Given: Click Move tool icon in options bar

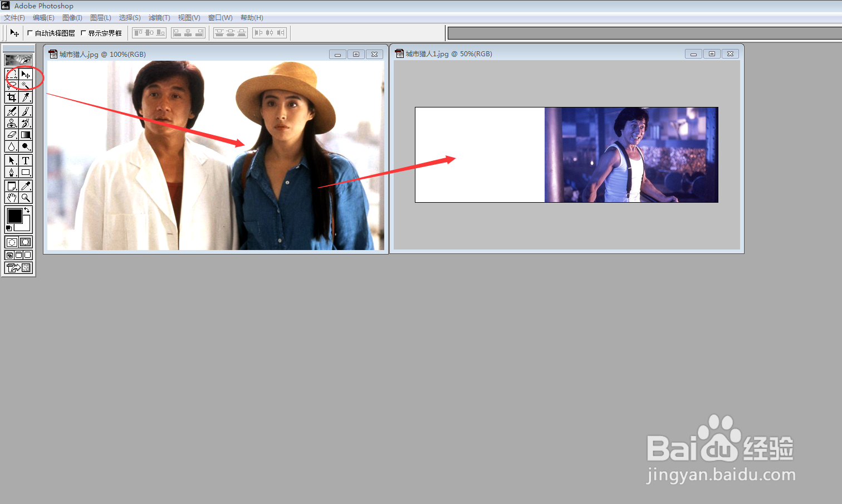Looking at the screenshot, I should click(x=14, y=33).
